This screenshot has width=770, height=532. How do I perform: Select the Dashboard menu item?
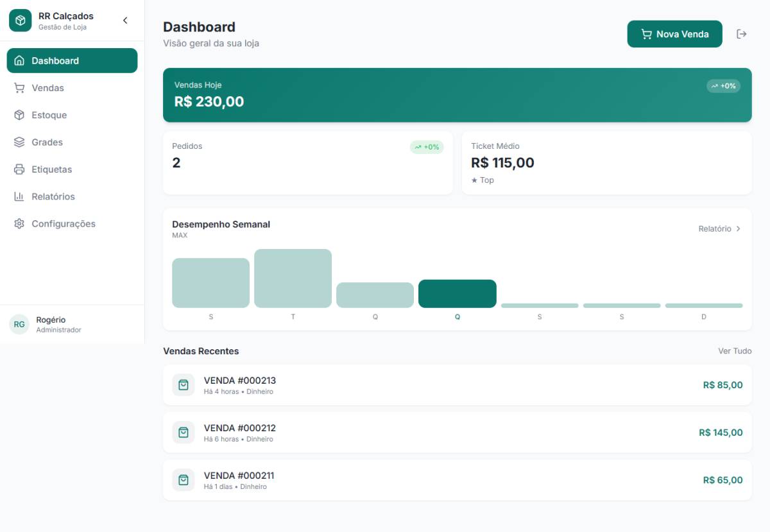72,60
